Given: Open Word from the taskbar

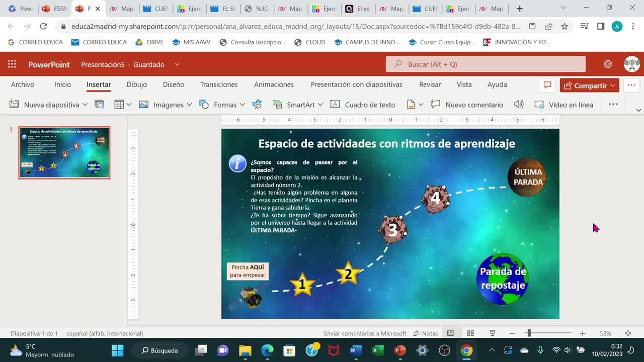Looking at the screenshot, I should 356,350.
